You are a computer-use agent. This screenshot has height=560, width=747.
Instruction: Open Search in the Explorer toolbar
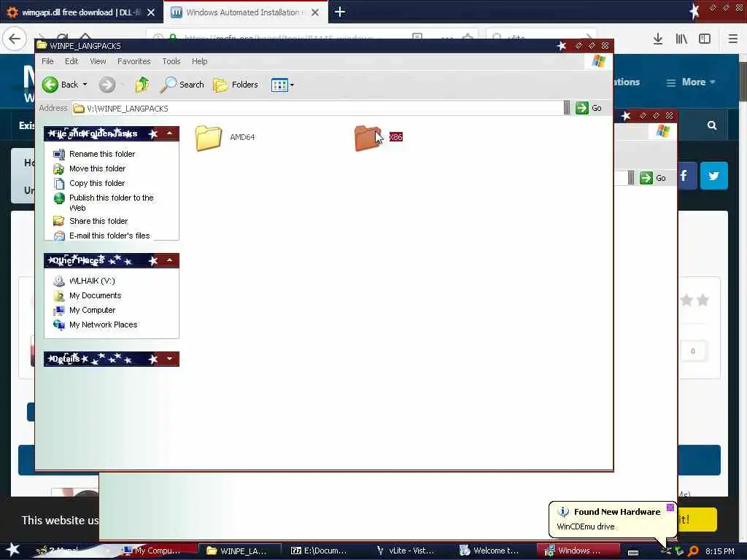click(182, 85)
